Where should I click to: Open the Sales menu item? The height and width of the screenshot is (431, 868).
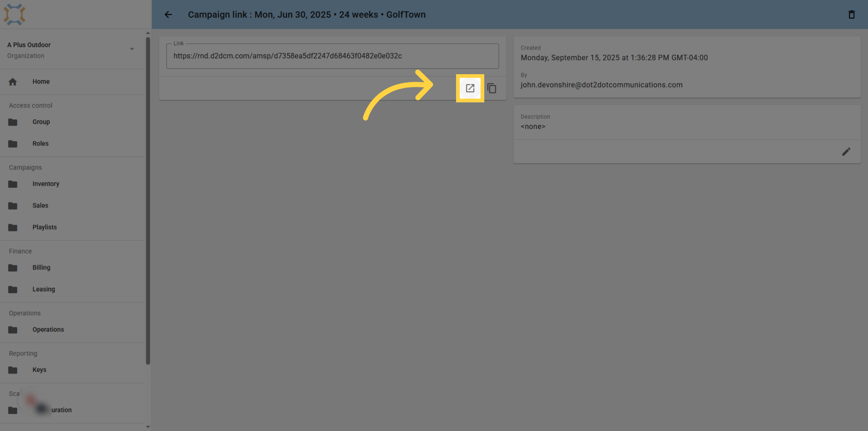tap(72, 206)
